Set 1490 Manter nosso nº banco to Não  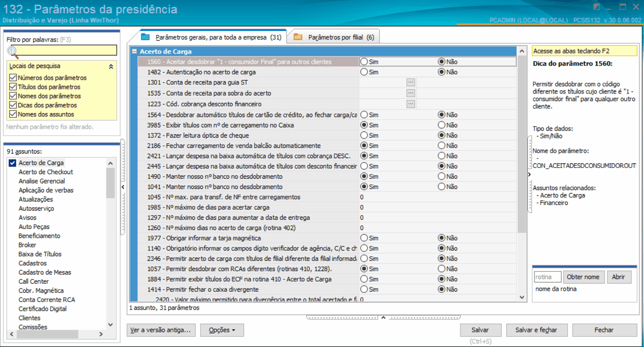(x=441, y=176)
